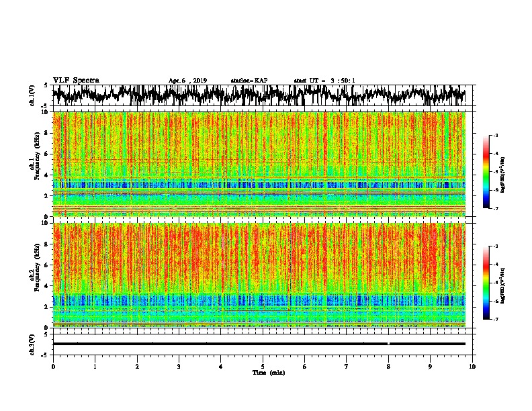
Task: Click the "-3" tick on ch.1 color bar
Action: pos(496,136)
